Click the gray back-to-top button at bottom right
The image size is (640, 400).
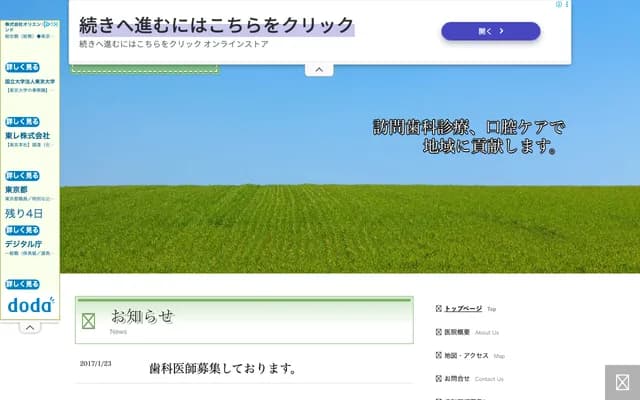tap(622, 382)
